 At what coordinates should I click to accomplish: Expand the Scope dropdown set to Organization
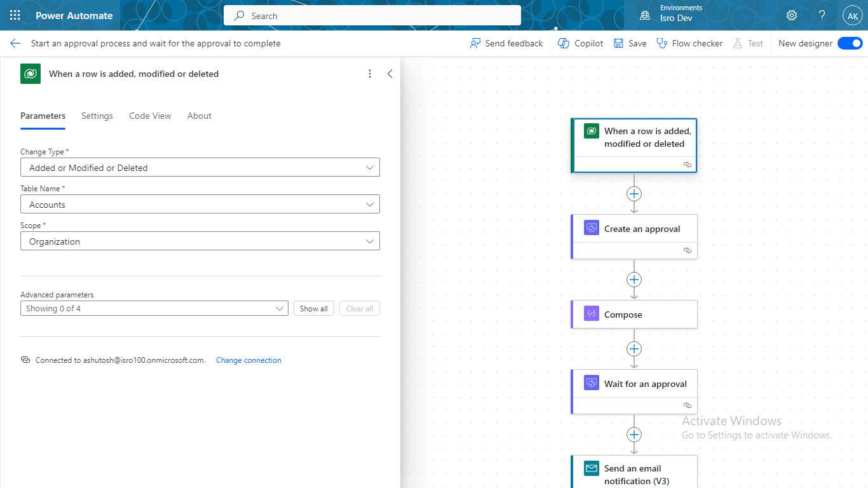point(200,241)
